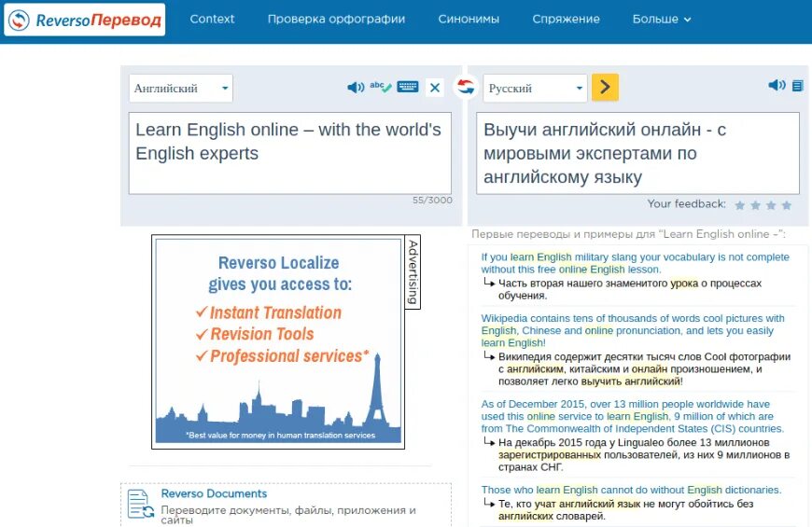Click the vertical Advertising label

point(413,271)
